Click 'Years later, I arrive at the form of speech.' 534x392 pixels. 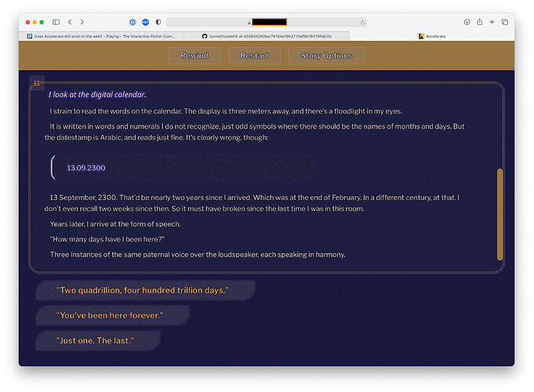point(115,224)
